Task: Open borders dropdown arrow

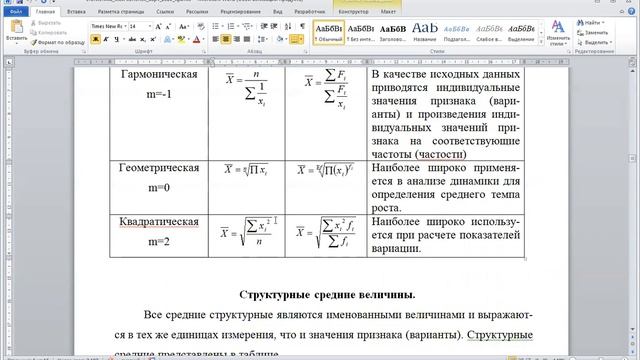Action: (x=301, y=39)
